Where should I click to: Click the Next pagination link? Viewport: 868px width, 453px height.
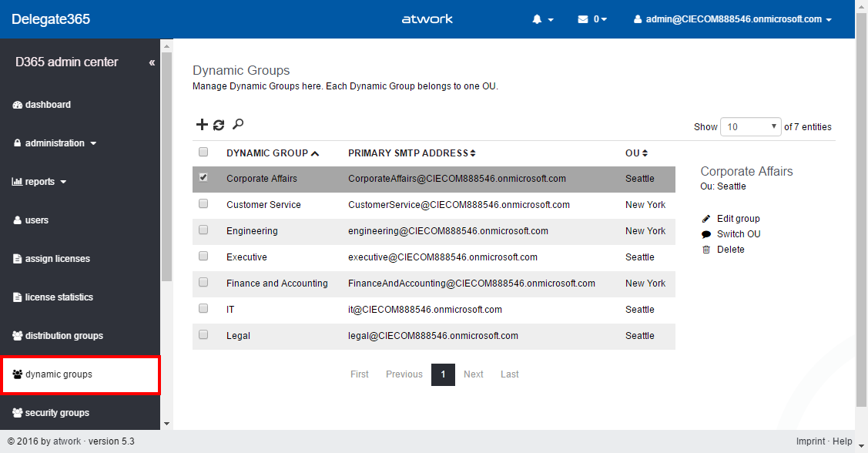(x=473, y=374)
